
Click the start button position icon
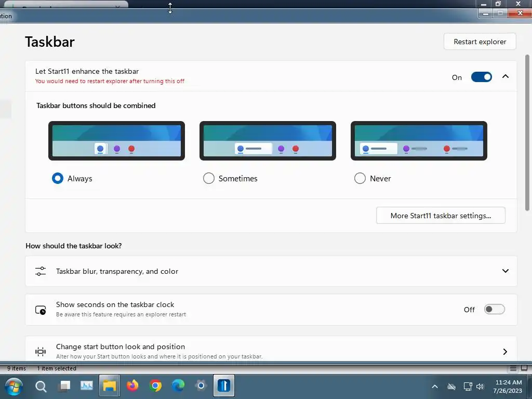(x=41, y=352)
